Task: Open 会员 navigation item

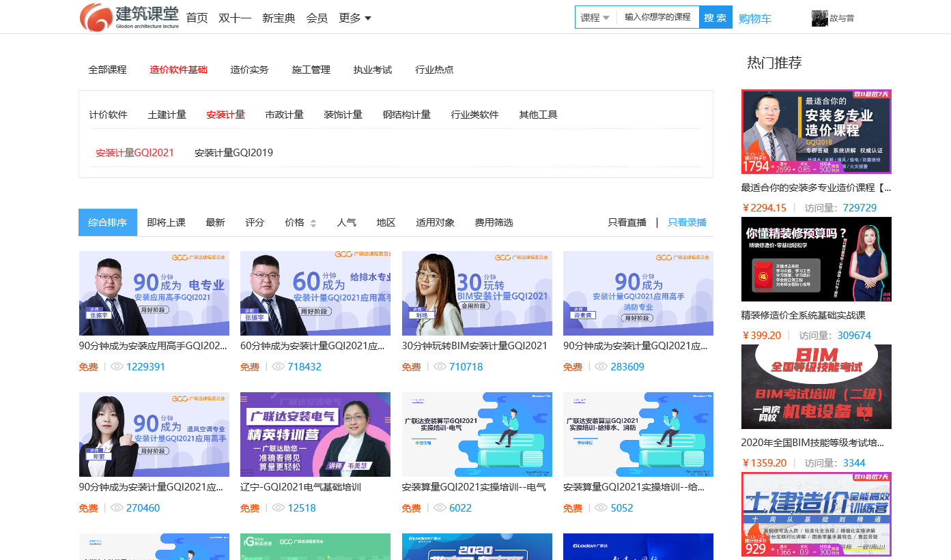Action: click(317, 18)
